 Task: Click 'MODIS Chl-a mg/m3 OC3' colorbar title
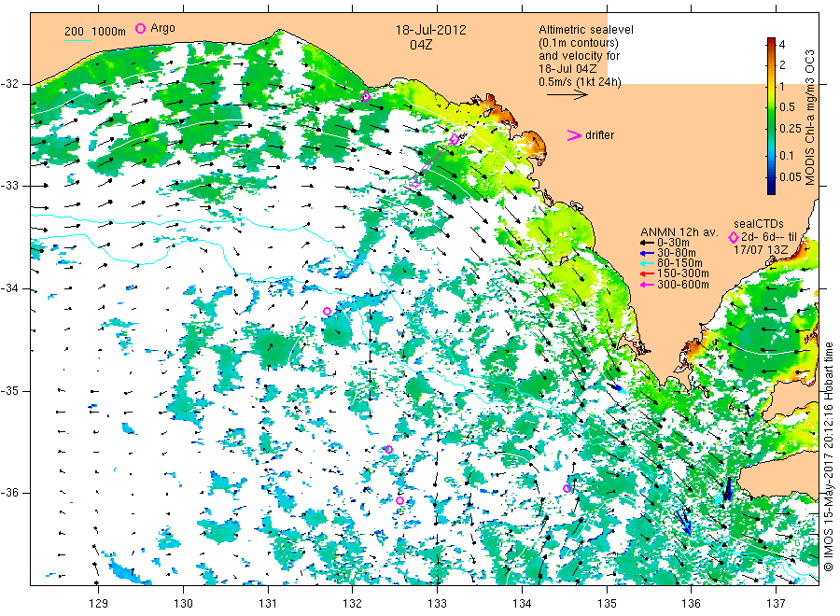(809, 118)
